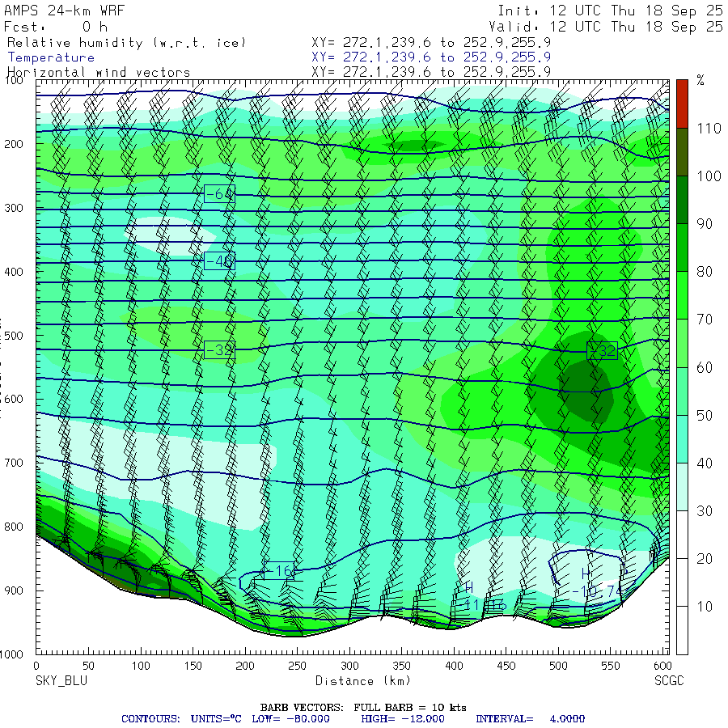Viewport: 728px width, 728px height.
Task: Click the 'SKY_BLU' start station label
Action: pyautogui.click(x=61, y=681)
